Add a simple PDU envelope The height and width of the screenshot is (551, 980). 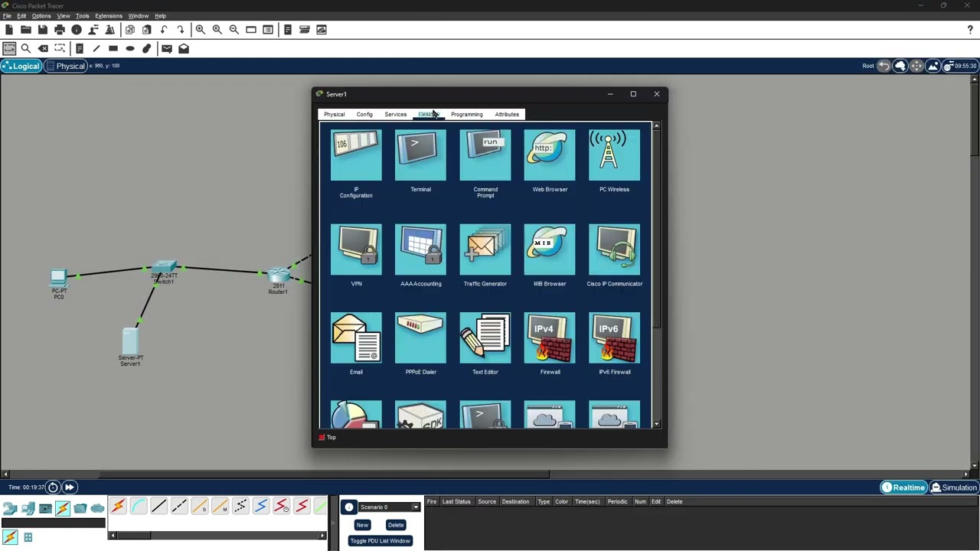pyautogui.click(x=167, y=48)
